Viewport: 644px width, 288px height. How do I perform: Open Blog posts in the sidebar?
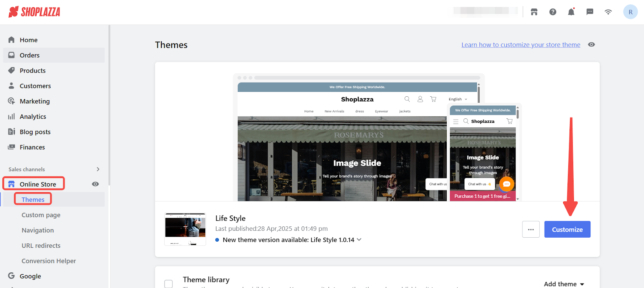coord(54,132)
